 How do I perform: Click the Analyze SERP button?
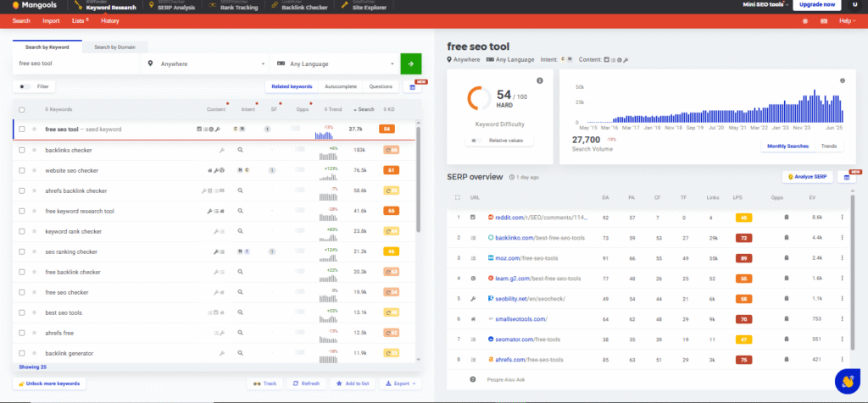807,177
